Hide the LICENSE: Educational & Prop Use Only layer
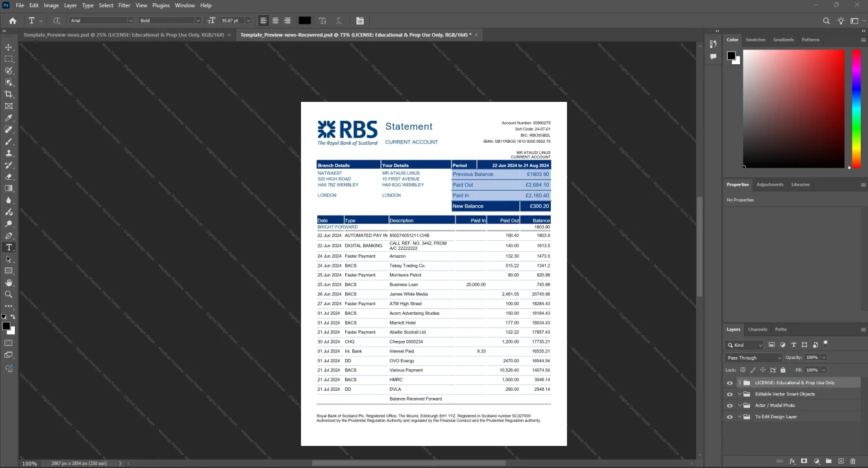 click(x=730, y=383)
